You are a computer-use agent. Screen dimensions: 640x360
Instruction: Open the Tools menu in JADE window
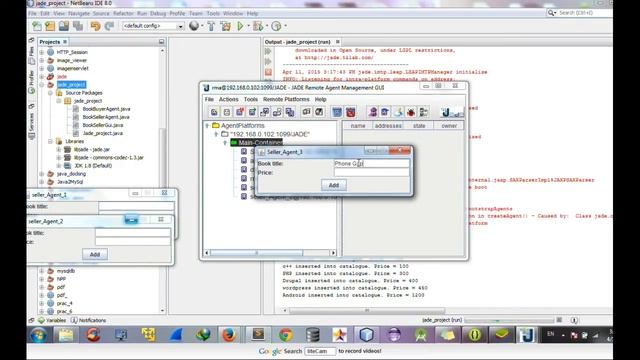(x=251, y=100)
